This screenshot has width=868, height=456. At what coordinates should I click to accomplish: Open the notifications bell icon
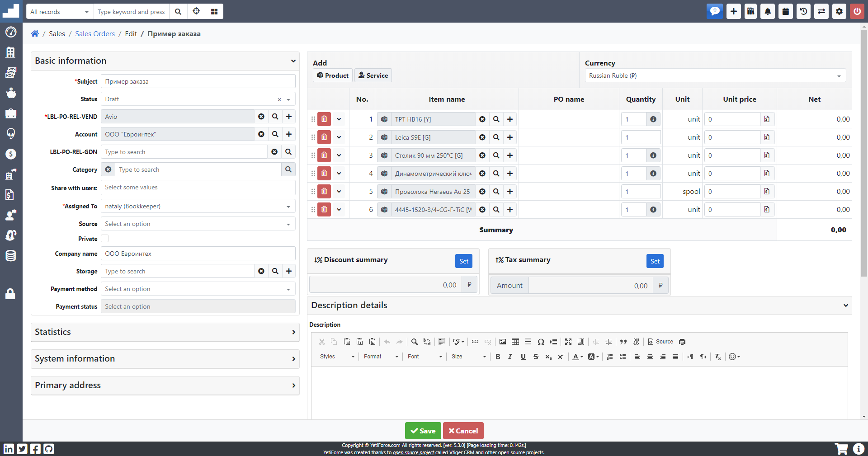(768, 11)
